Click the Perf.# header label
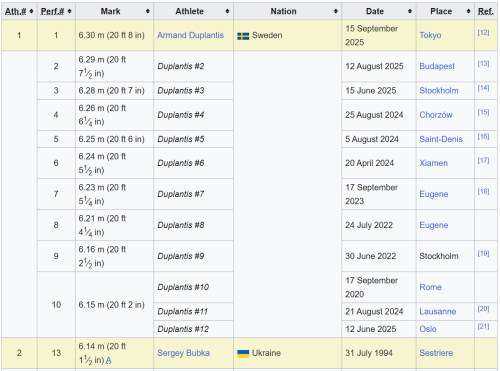The image size is (500, 371). point(52,11)
